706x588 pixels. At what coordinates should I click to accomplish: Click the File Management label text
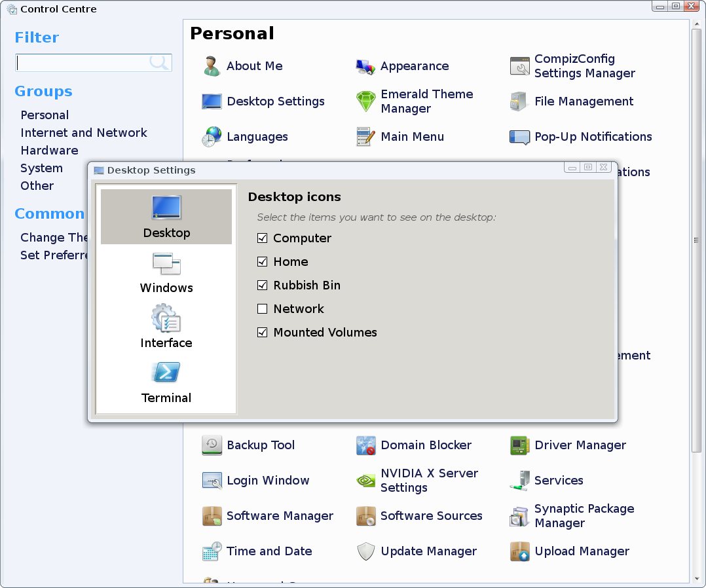pyautogui.click(x=584, y=101)
